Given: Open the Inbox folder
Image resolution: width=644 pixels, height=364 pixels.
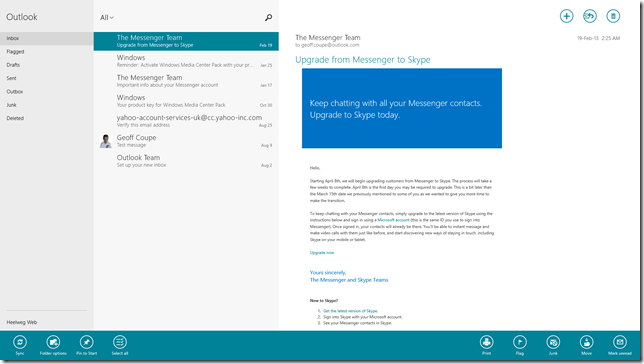Looking at the screenshot, I should click(46, 38).
